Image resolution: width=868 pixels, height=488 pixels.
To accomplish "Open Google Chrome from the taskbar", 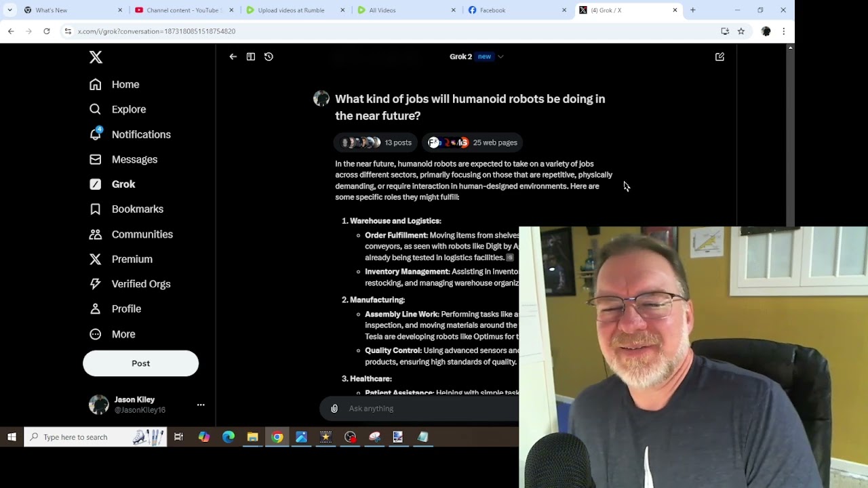I will (277, 437).
